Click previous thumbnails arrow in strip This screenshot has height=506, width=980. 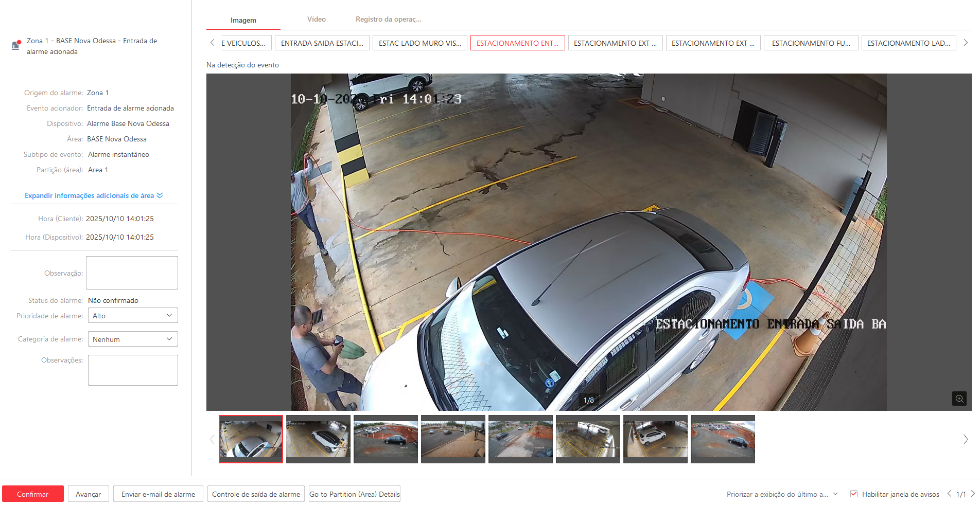pyautogui.click(x=212, y=439)
